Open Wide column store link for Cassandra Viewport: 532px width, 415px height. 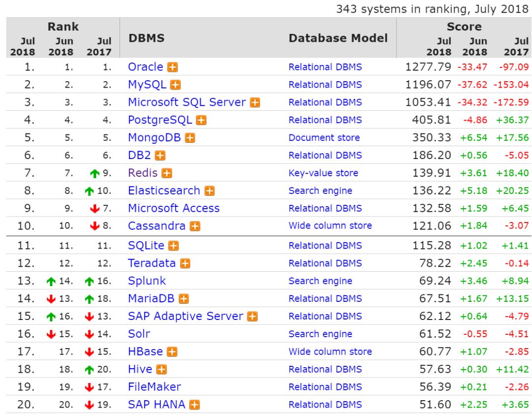[x=331, y=226]
